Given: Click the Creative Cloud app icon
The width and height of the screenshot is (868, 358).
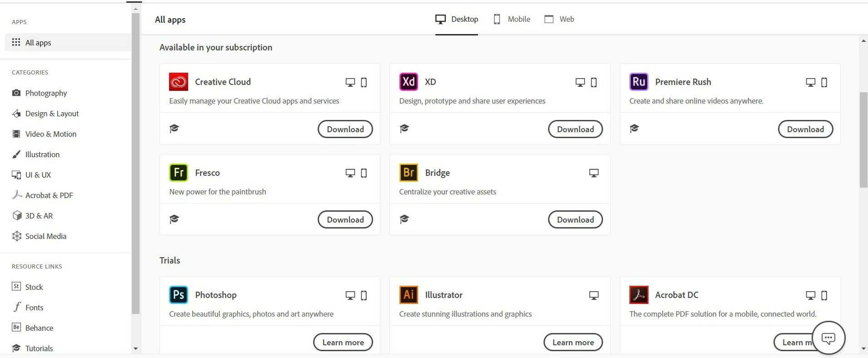Looking at the screenshot, I should point(179,82).
